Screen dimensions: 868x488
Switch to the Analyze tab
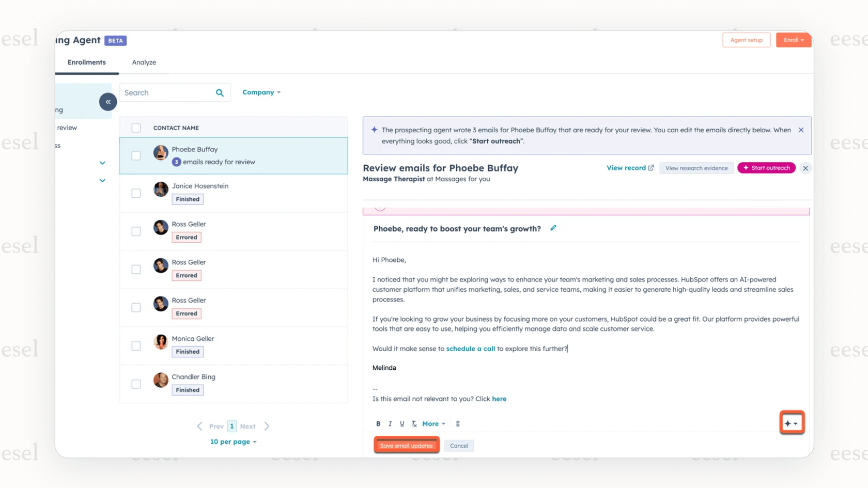point(144,62)
